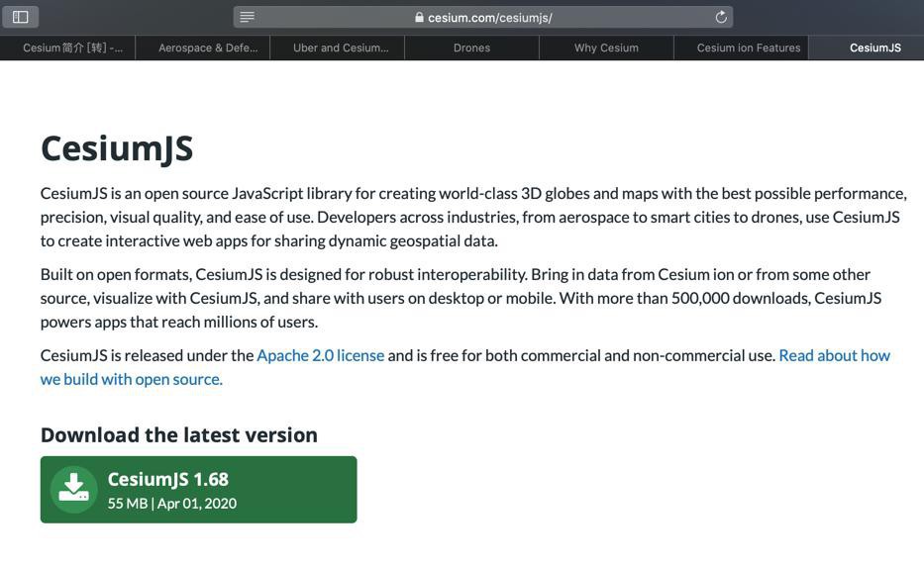924x566 pixels.
Task: Click the cesium.com/cesiumjs/ address field
Action: (489, 18)
